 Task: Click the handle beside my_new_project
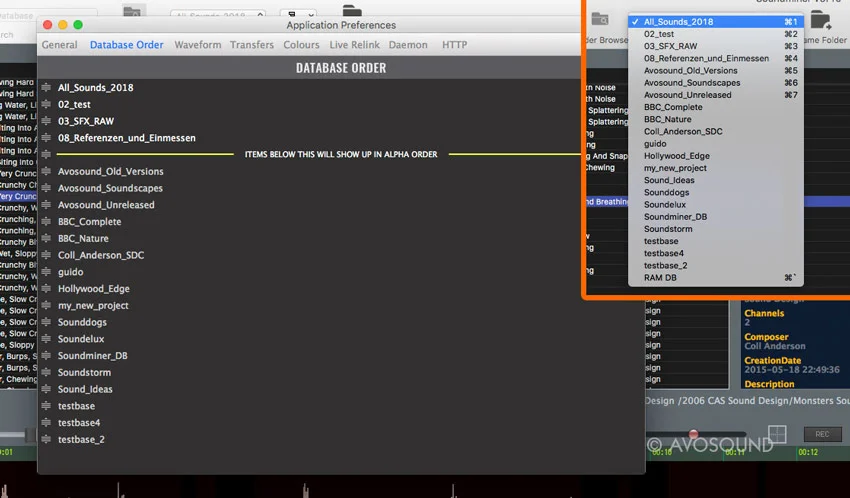46,306
